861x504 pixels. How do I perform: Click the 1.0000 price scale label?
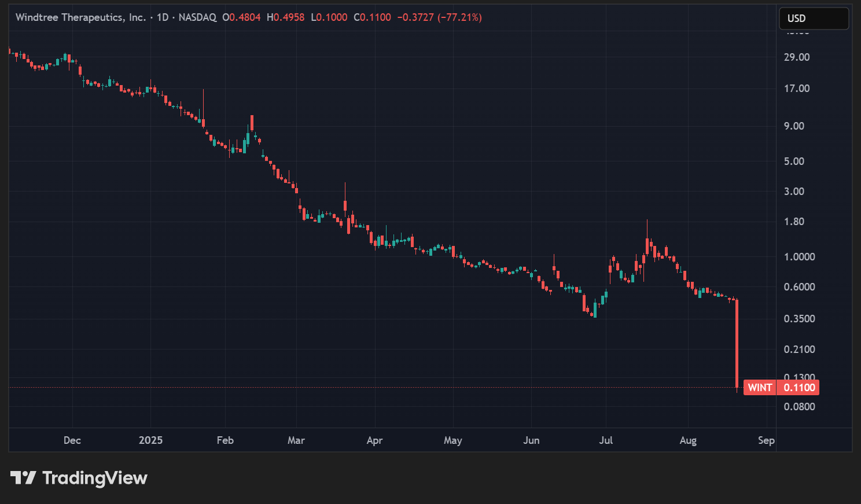tap(799, 257)
